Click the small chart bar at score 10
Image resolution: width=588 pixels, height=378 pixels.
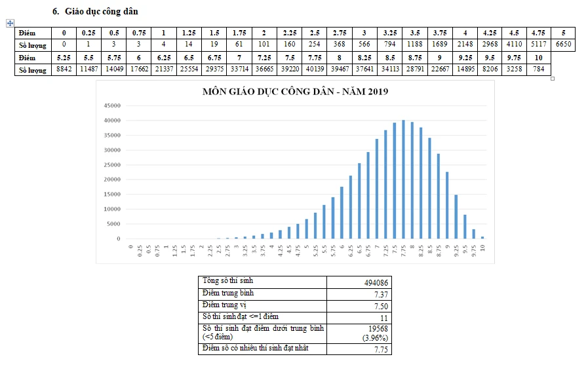click(482, 237)
